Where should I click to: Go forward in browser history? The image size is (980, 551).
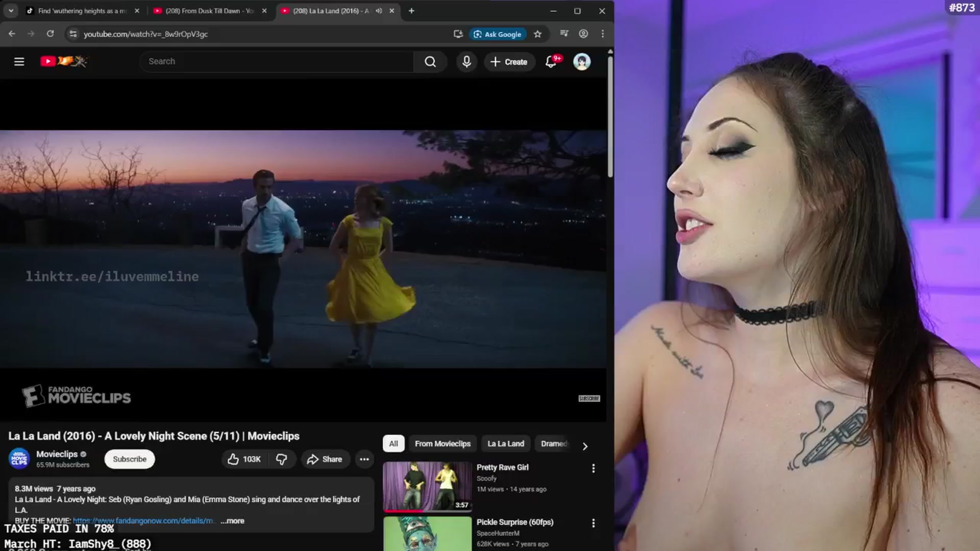tap(31, 34)
